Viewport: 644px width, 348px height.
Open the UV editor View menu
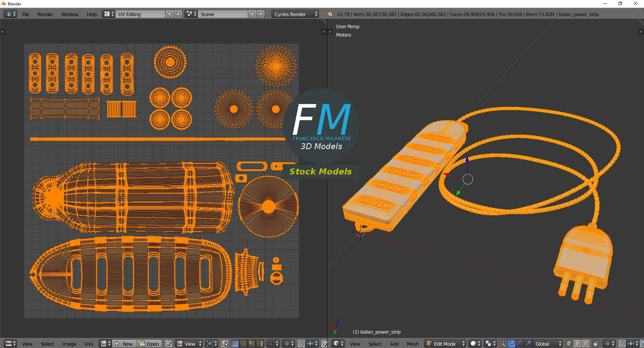tap(27, 344)
